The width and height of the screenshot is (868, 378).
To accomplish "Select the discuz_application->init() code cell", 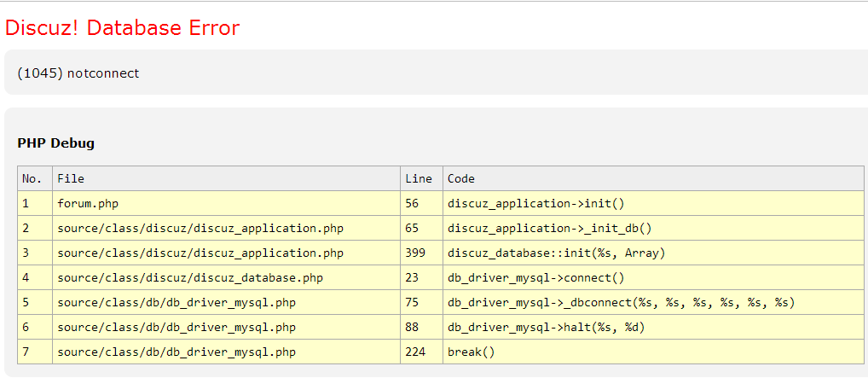I will (x=536, y=204).
